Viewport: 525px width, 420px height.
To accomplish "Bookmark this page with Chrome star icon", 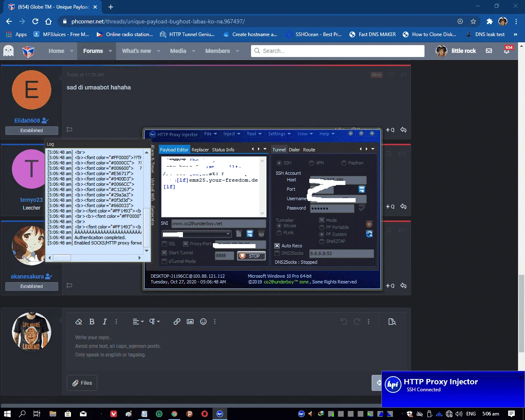I will coord(473,21).
